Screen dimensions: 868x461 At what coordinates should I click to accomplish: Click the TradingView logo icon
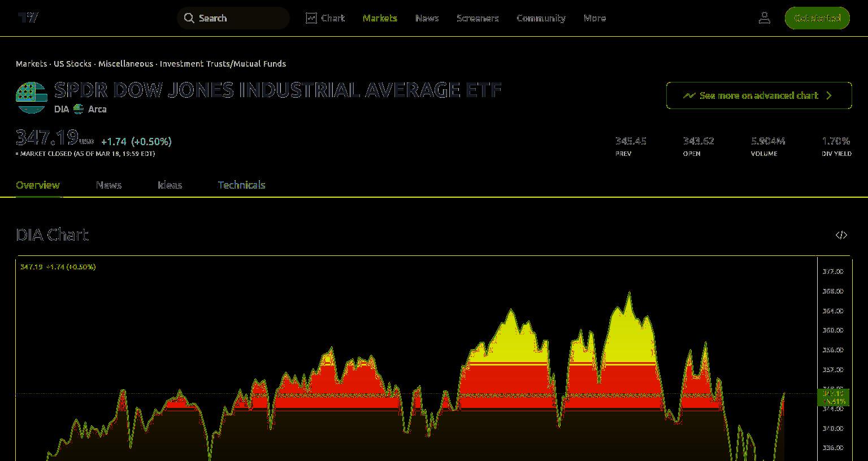(28, 18)
